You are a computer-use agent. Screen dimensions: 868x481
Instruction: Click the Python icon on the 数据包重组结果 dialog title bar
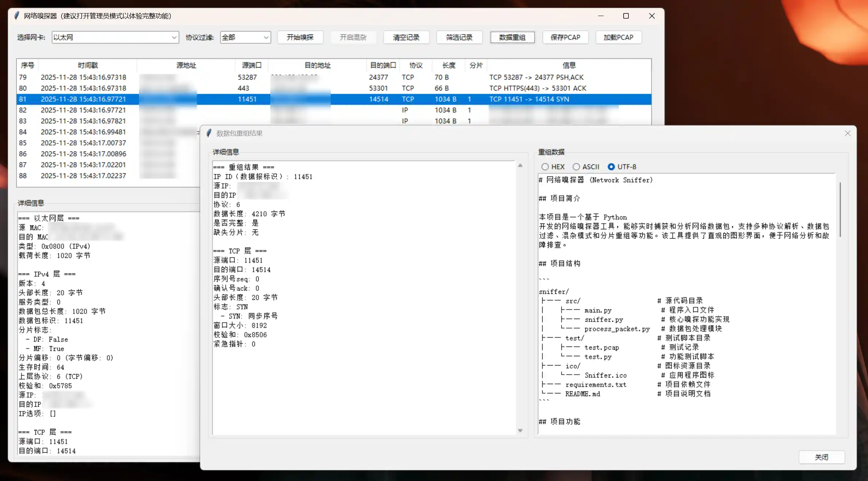(x=209, y=133)
